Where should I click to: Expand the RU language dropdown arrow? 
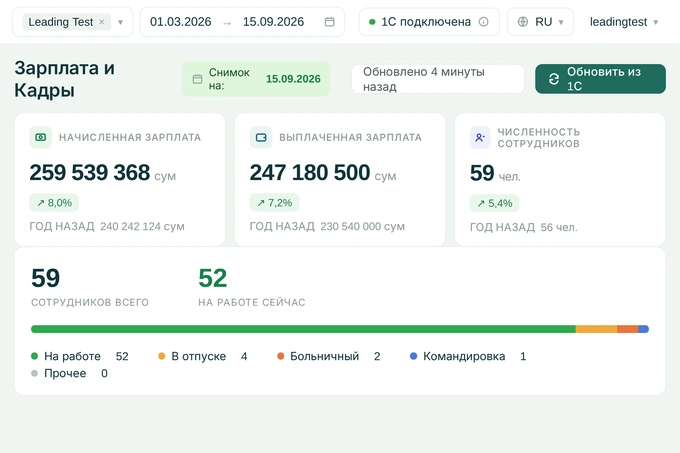pyautogui.click(x=561, y=22)
